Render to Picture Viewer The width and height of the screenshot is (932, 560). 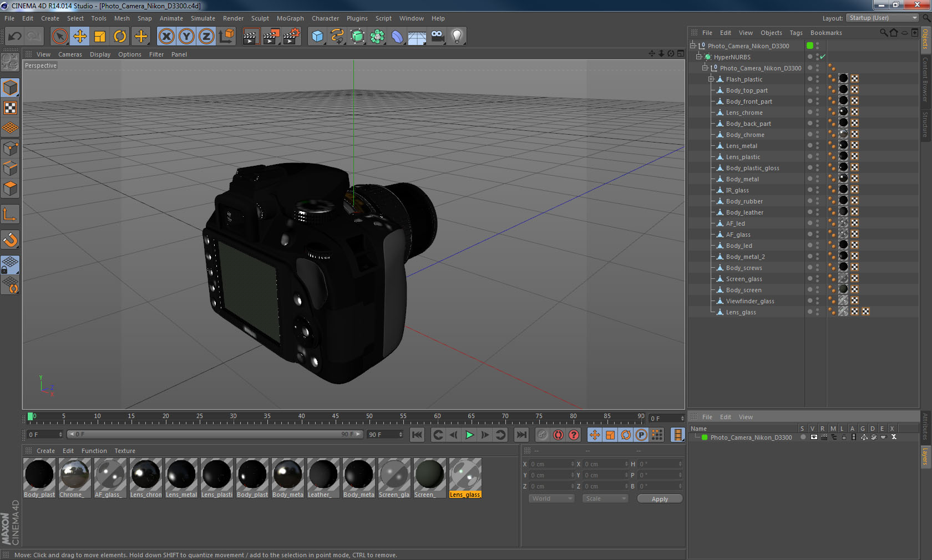pos(271,37)
